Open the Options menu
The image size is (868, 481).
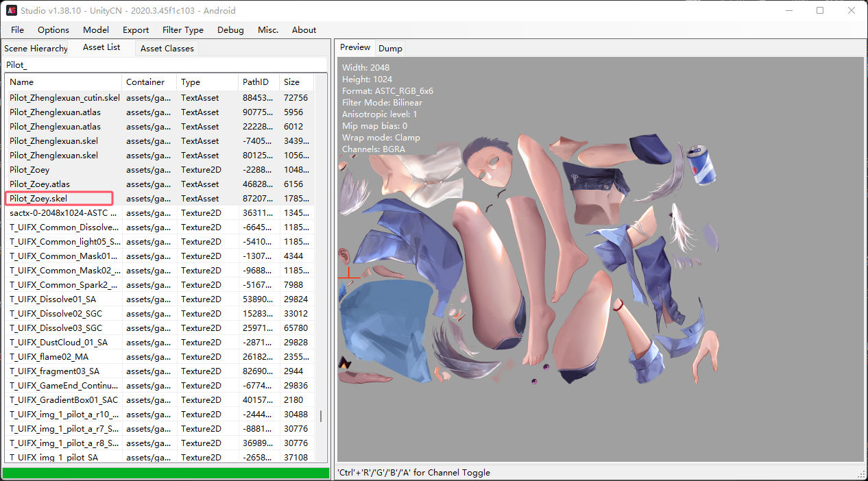tap(53, 30)
